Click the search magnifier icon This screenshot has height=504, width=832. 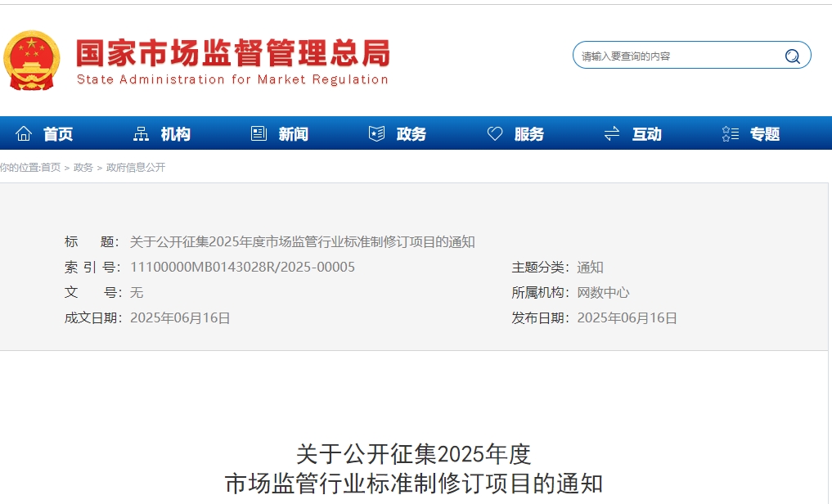tap(792, 56)
